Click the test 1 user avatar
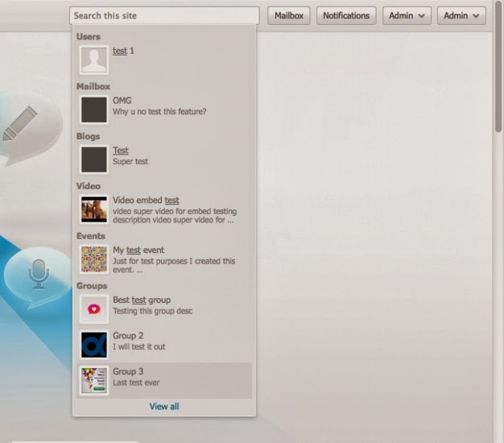The image size is (504, 443). point(94,60)
